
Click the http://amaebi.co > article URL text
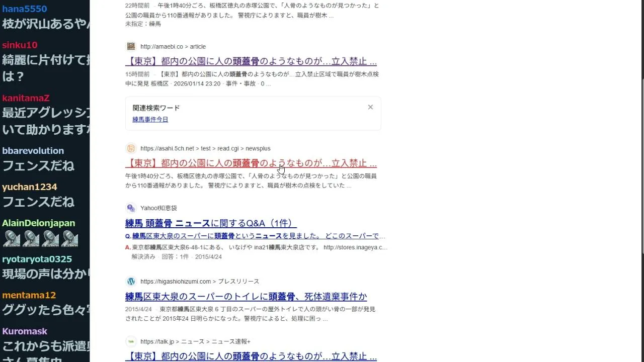pyautogui.click(x=173, y=47)
